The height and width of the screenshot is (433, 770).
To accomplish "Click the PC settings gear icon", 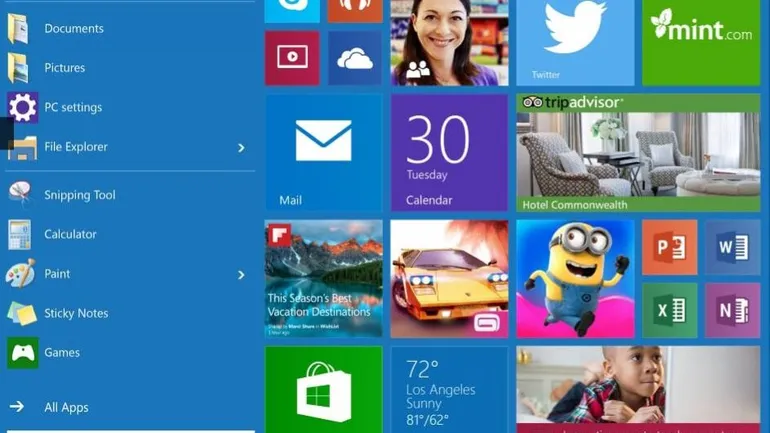I will click(x=22, y=107).
